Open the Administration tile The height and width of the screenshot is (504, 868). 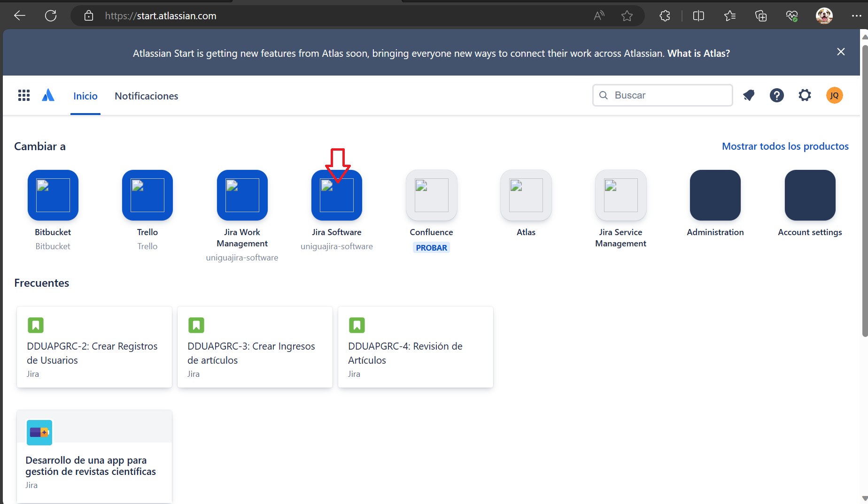[715, 195]
